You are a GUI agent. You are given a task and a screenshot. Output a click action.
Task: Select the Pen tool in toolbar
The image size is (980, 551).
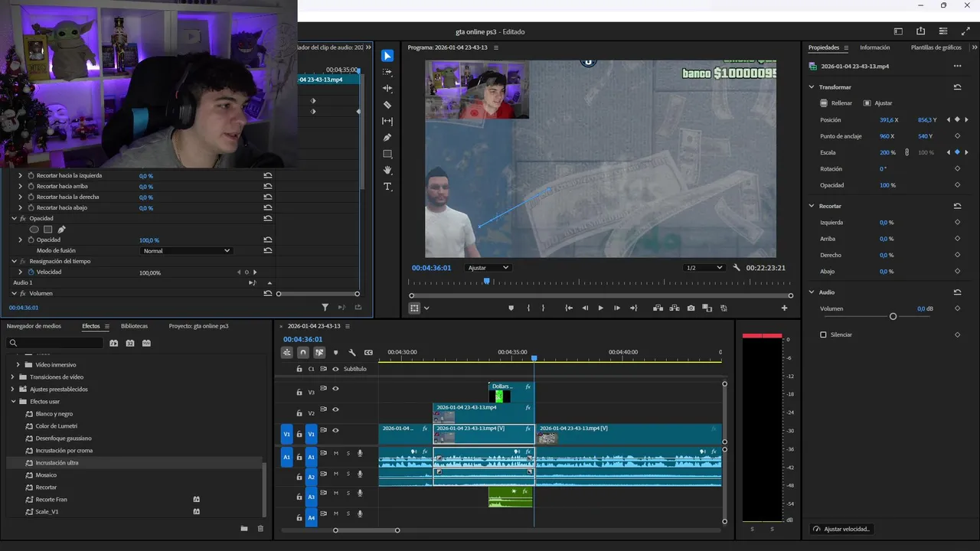pos(387,138)
